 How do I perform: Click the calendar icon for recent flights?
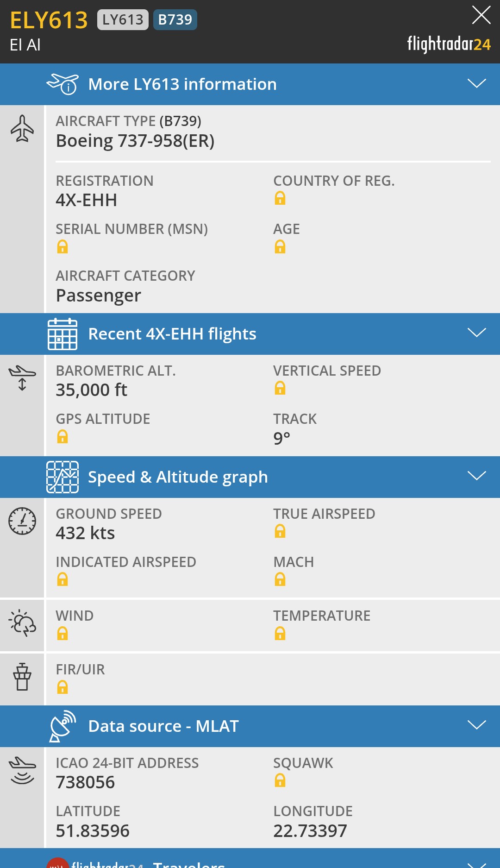click(x=62, y=334)
